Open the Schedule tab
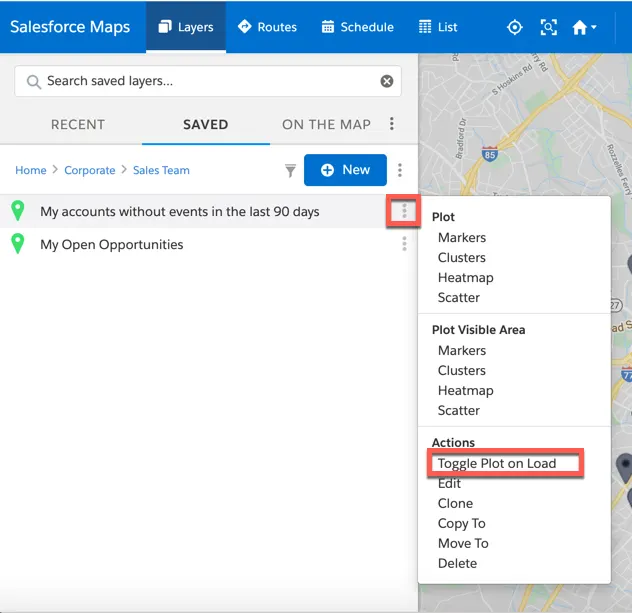The width and height of the screenshot is (632, 613). tap(358, 27)
